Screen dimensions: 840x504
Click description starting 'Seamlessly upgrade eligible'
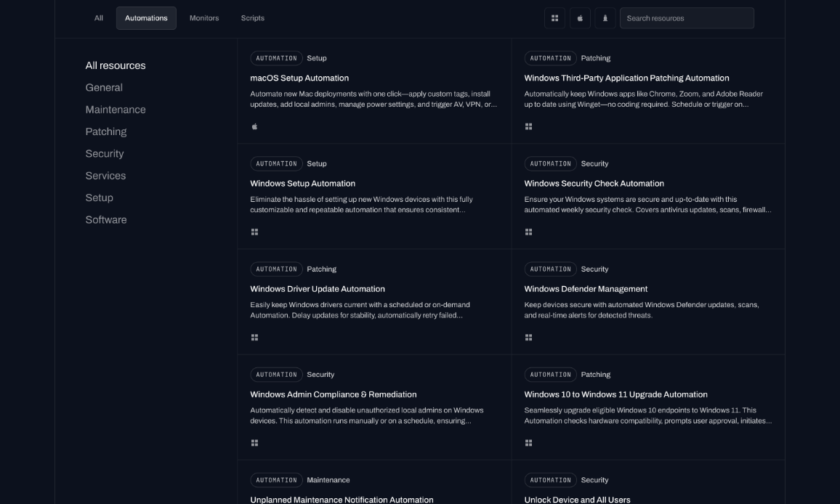[648, 415]
